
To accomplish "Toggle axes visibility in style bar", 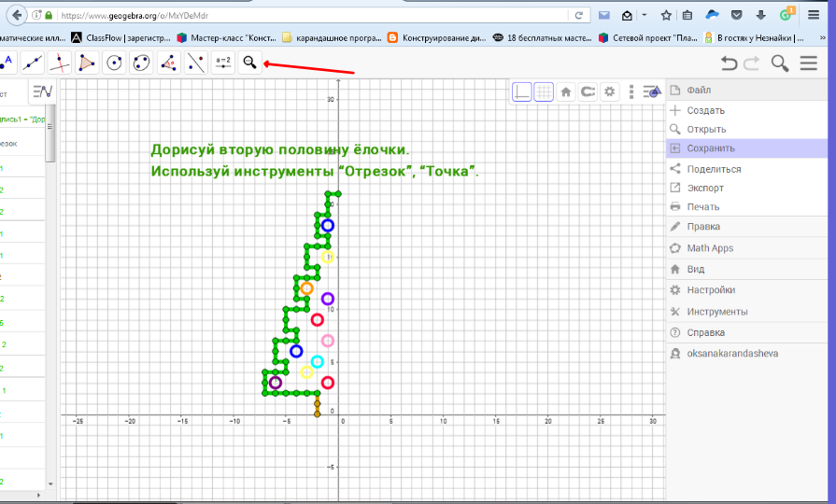I will 522,91.
